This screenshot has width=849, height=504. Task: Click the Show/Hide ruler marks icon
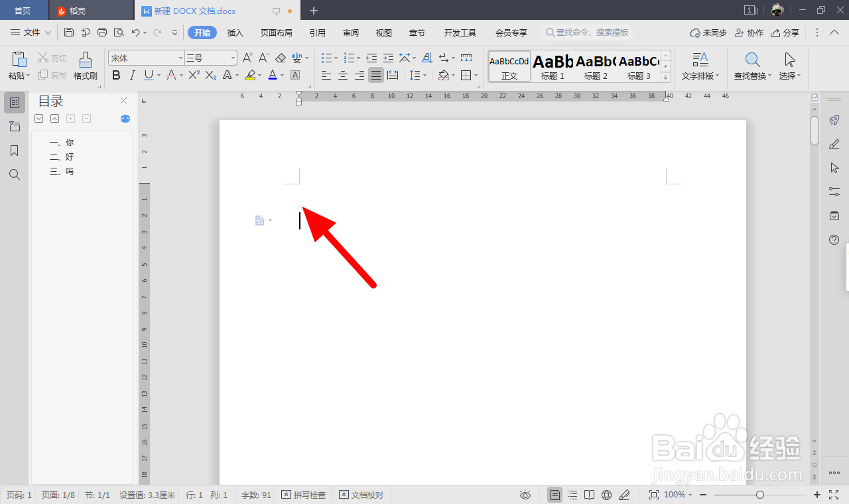pos(466,58)
